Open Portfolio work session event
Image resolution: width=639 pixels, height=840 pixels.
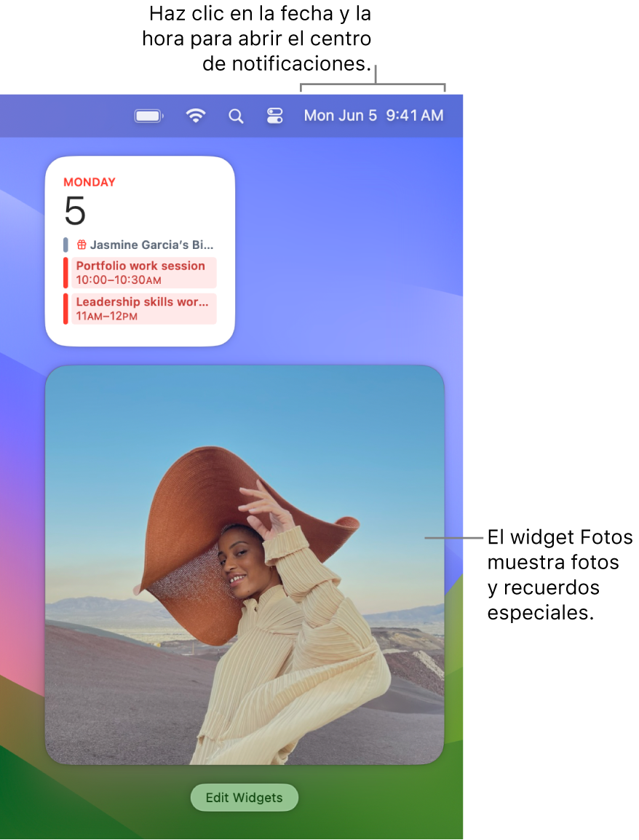[x=140, y=272]
